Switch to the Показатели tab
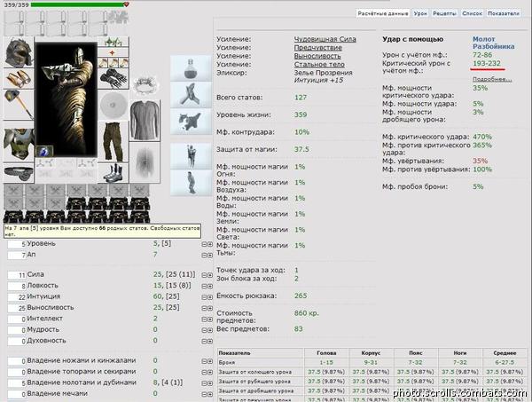This screenshot has height=402, width=532. point(504,13)
